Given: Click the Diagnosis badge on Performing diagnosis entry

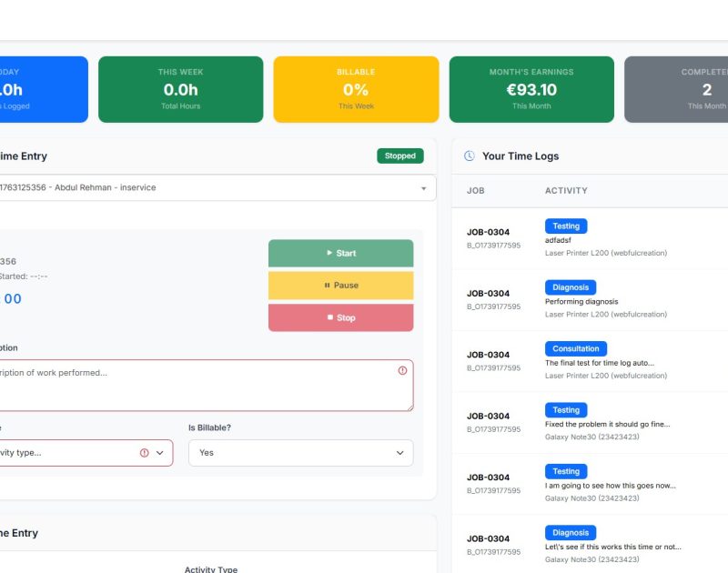Looking at the screenshot, I should tap(571, 286).
